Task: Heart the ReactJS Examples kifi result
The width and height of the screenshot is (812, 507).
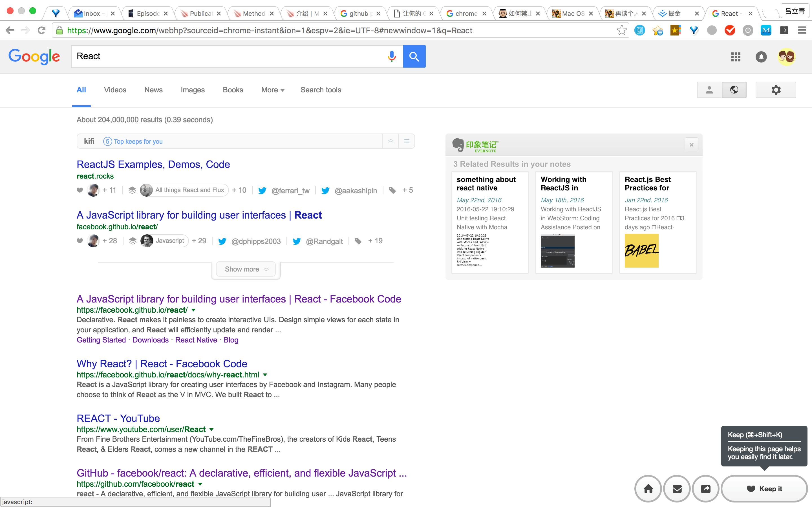Action: (80, 190)
